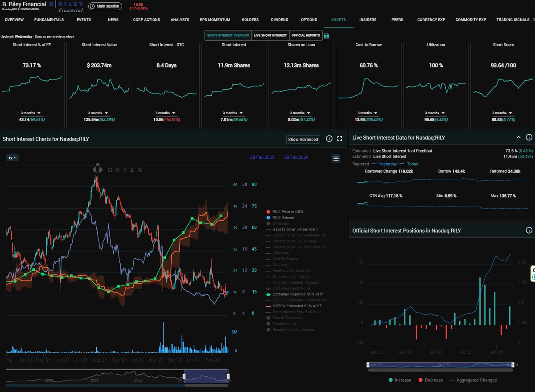The height and width of the screenshot is (392, 535).
Task: Open the TRADING SIGNALS tab
Action: pyautogui.click(x=513, y=20)
